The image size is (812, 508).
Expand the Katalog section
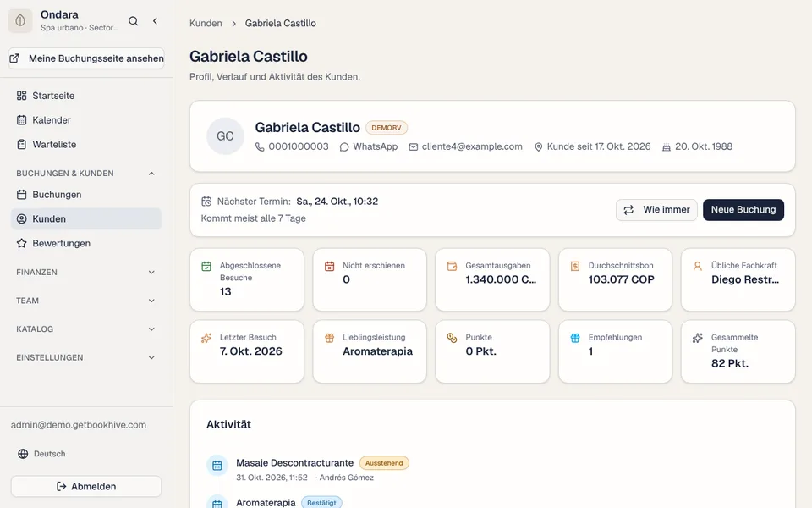pyautogui.click(x=86, y=329)
